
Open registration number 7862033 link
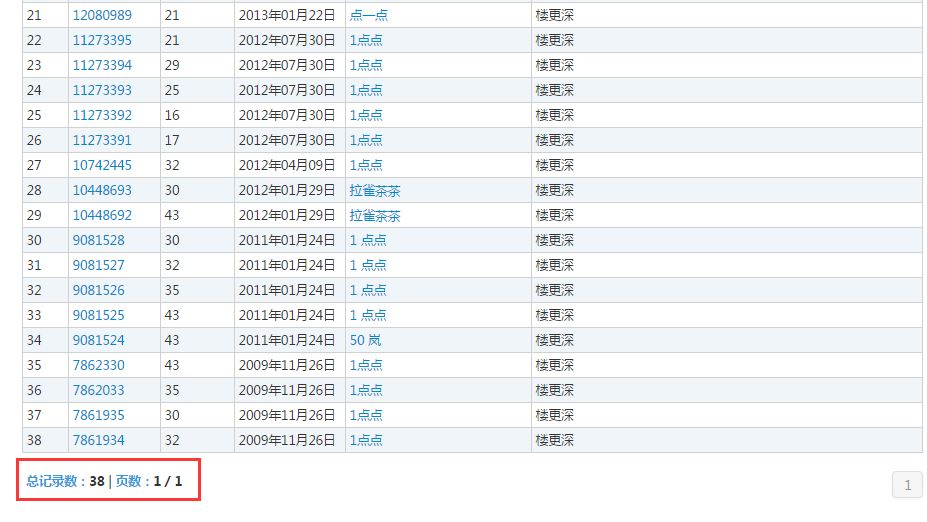point(99,390)
